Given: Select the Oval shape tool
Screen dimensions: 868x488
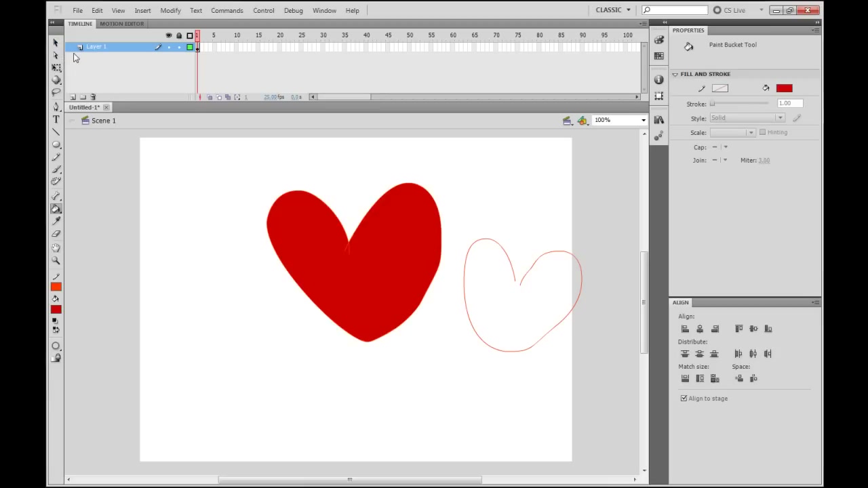Looking at the screenshot, I should coord(56,144).
